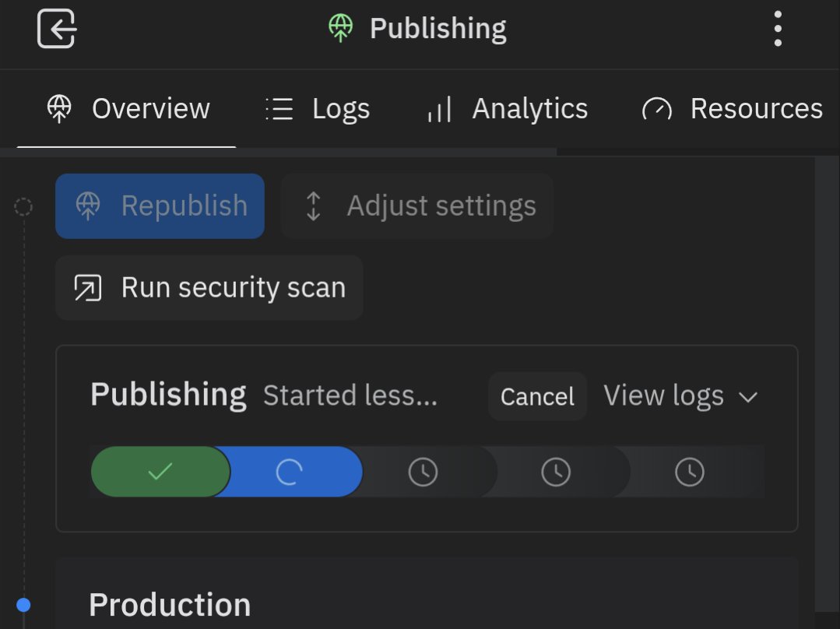This screenshot has width=840, height=629.
Task: Click the first pending clock stage
Action: point(424,472)
